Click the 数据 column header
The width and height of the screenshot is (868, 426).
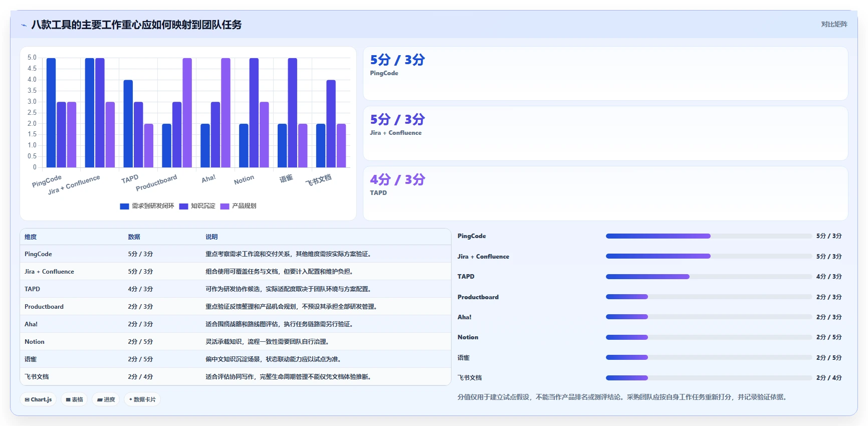134,237
